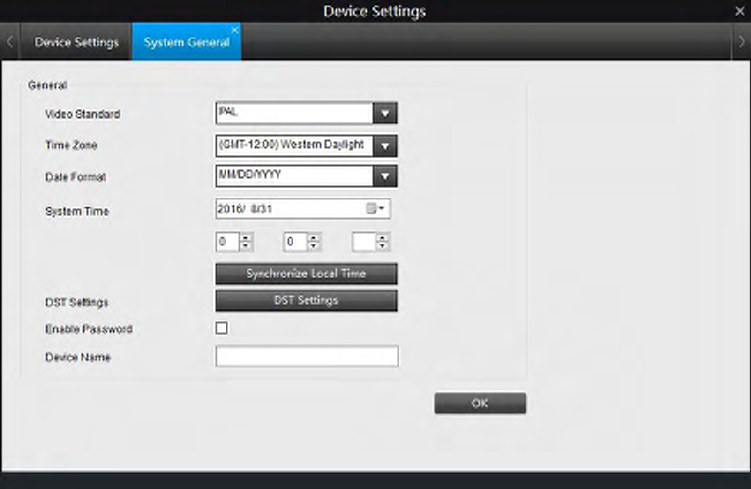Decrease the seconds spinner value

[x=382, y=246]
